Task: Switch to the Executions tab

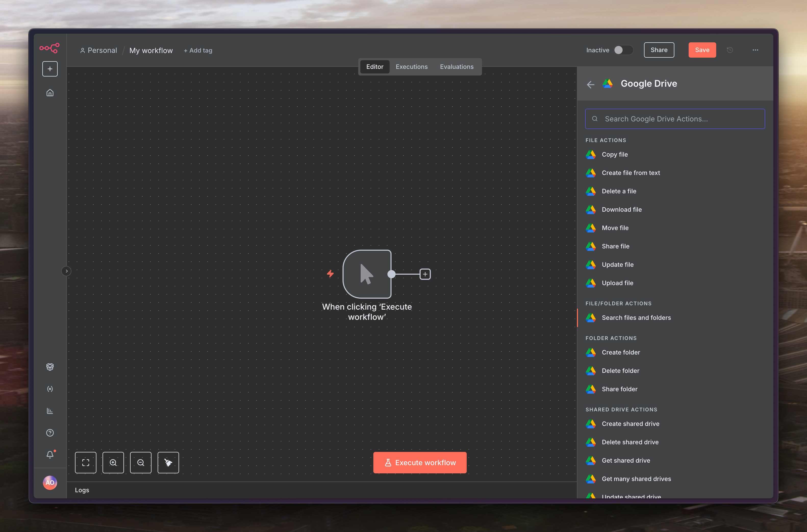Action: coord(411,67)
